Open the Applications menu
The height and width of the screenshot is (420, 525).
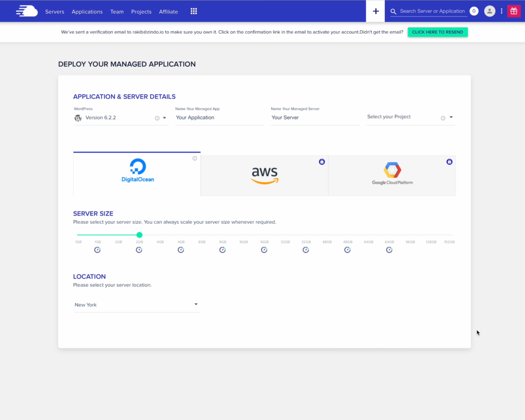coord(87,12)
